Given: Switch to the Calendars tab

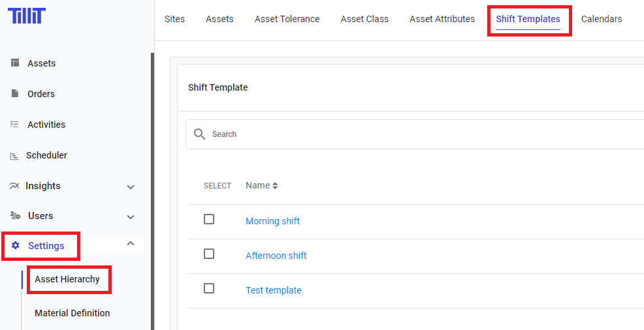Looking at the screenshot, I should 601,19.
